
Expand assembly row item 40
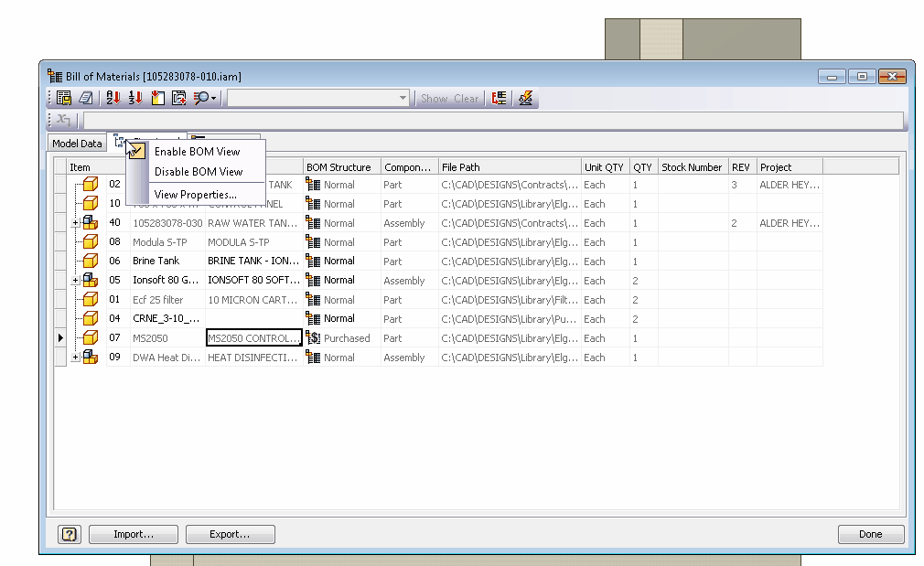click(75, 223)
